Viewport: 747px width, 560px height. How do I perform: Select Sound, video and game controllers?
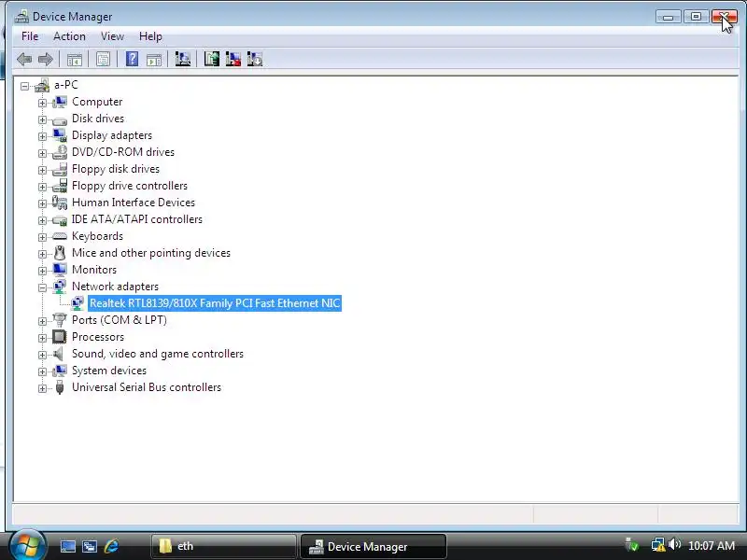(x=158, y=354)
